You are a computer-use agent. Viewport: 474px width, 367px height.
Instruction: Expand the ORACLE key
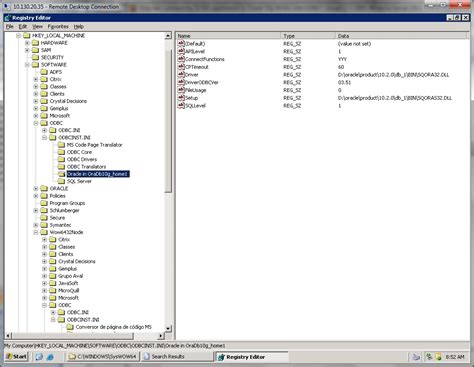pyautogui.click(x=36, y=189)
